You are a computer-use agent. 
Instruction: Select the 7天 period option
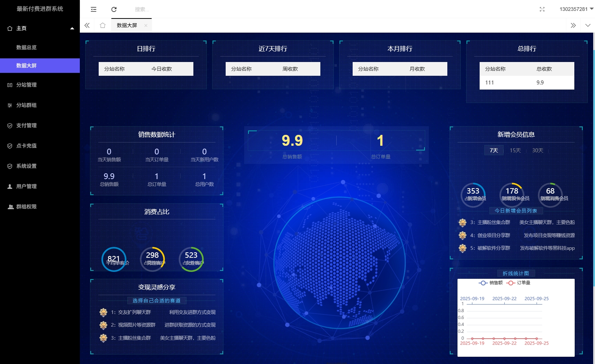[494, 150]
